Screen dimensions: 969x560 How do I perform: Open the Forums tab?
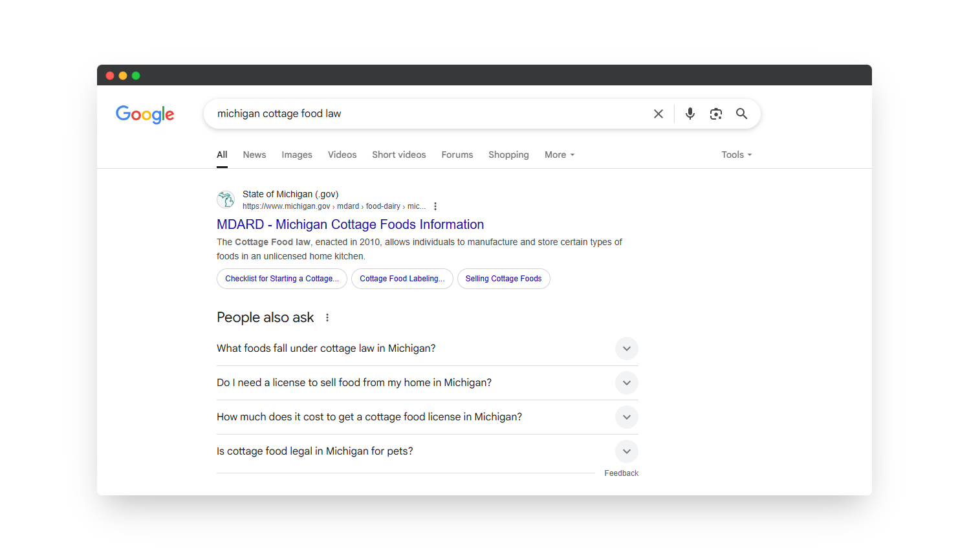click(x=457, y=155)
